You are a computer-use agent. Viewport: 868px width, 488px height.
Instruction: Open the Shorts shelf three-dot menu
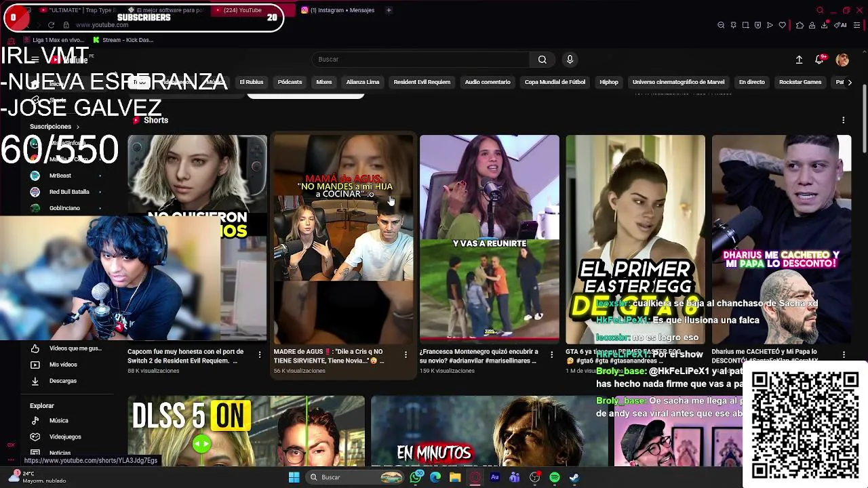tap(844, 120)
